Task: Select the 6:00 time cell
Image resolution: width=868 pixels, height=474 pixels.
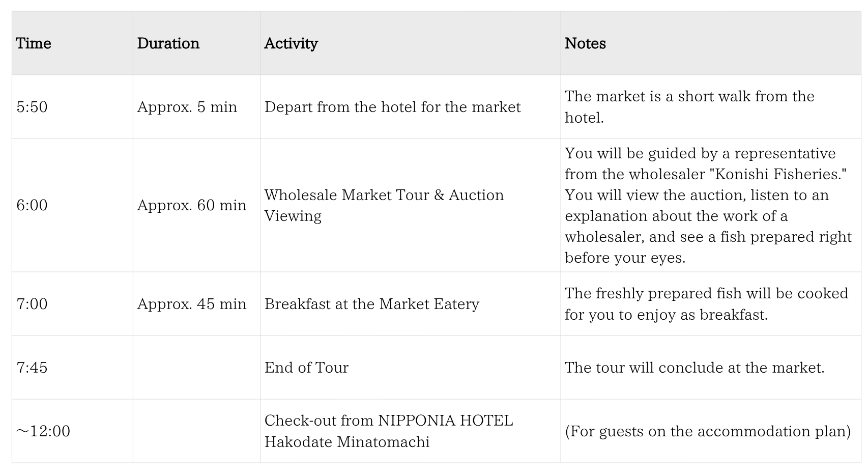Action: tap(32, 205)
